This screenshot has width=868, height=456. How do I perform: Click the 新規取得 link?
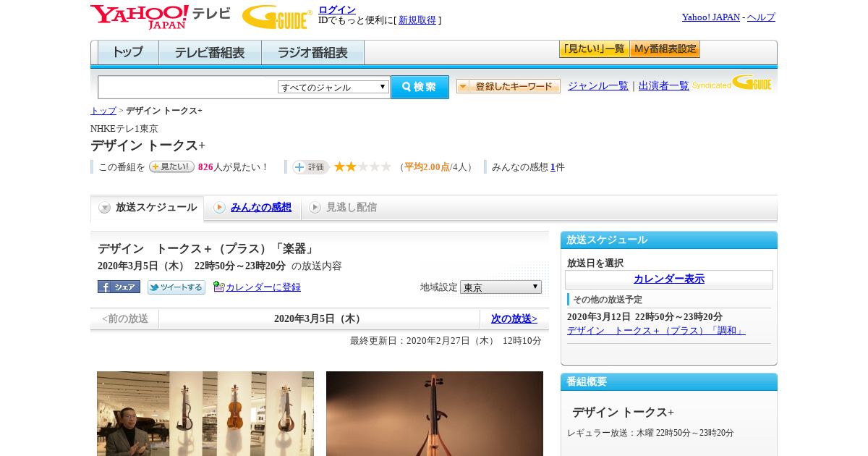point(417,20)
